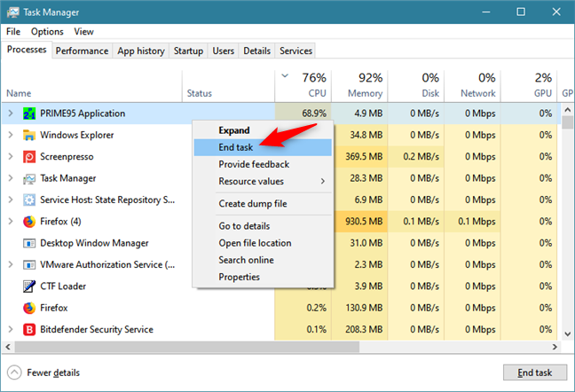
Task: Sort by the 0% Network column header
Action: pyautogui.click(x=473, y=86)
